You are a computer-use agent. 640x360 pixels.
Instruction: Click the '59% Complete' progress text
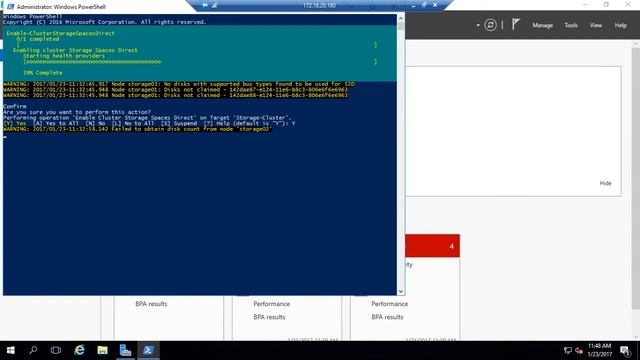click(43, 73)
